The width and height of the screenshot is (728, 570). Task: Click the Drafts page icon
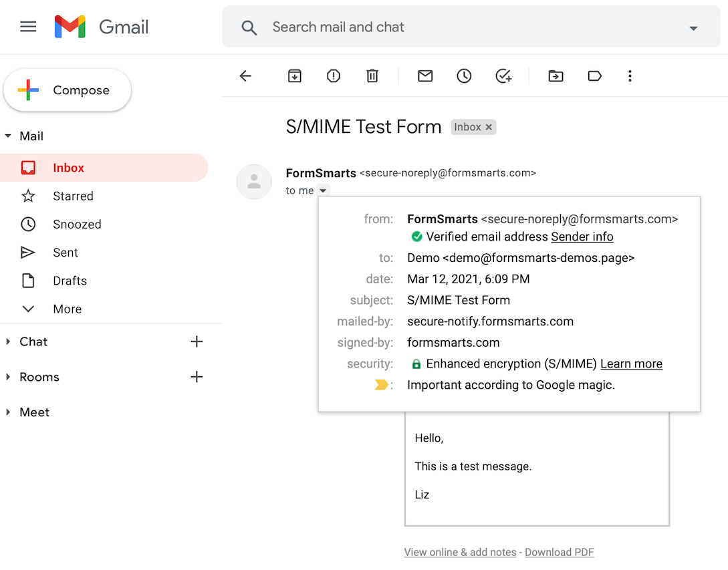(x=28, y=281)
